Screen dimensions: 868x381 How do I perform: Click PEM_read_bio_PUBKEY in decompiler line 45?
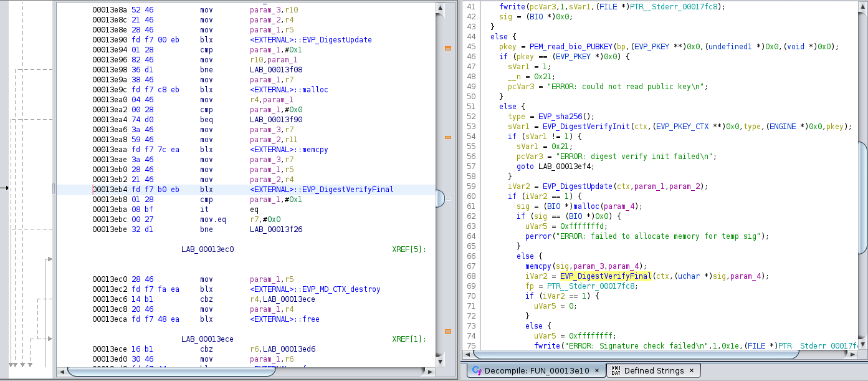(x=571, y=47)
